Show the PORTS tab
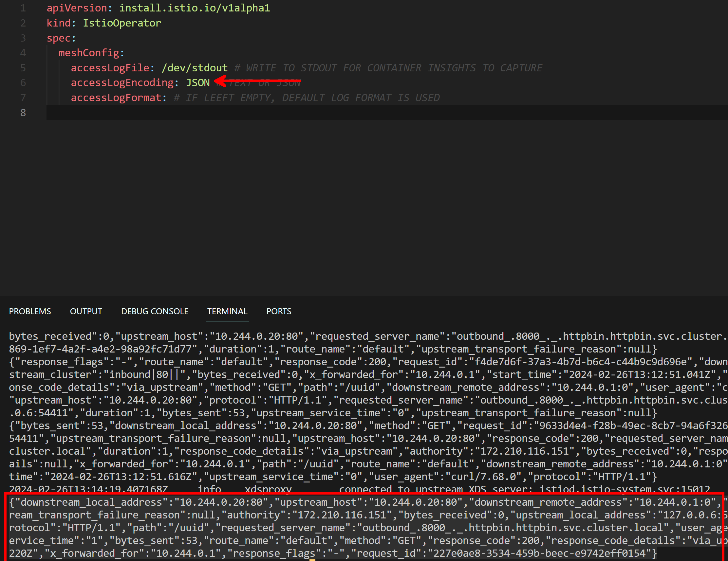The height and width of the screenshot is (561, 728). [x=279, y=311]
